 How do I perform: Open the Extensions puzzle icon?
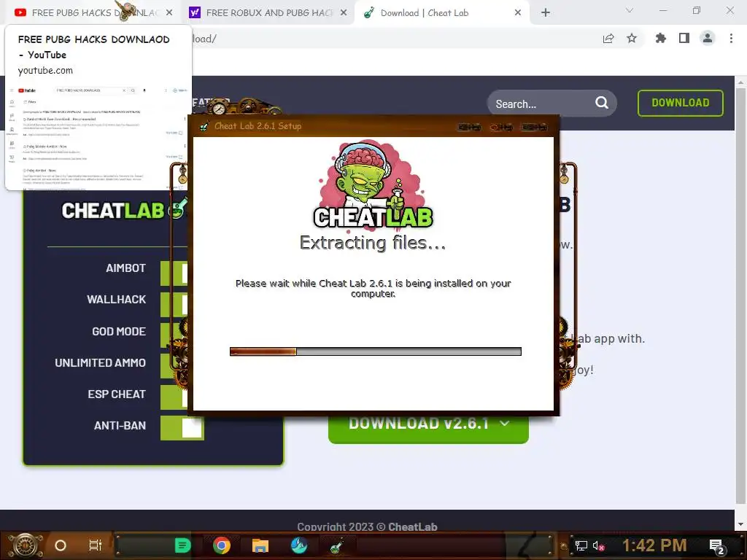(661, 39)
